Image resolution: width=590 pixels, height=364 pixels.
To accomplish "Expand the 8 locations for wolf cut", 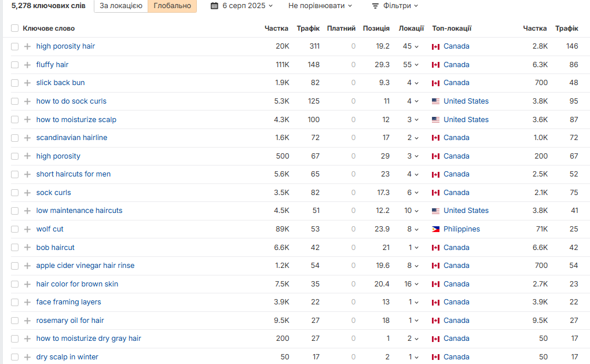I will coord(413,229).
